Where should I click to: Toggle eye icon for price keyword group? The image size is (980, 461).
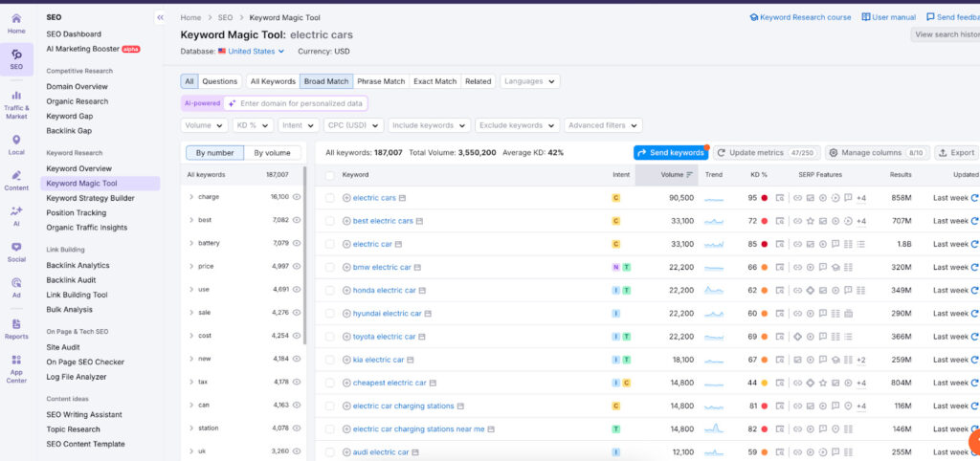pos(297,266)
